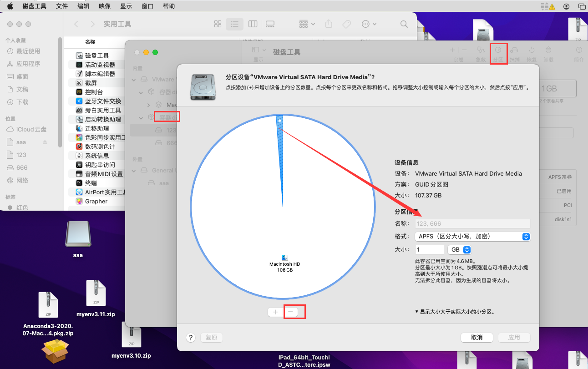
Task: Select Grapher in the Finder list
Action: click(x=96, y=201)
